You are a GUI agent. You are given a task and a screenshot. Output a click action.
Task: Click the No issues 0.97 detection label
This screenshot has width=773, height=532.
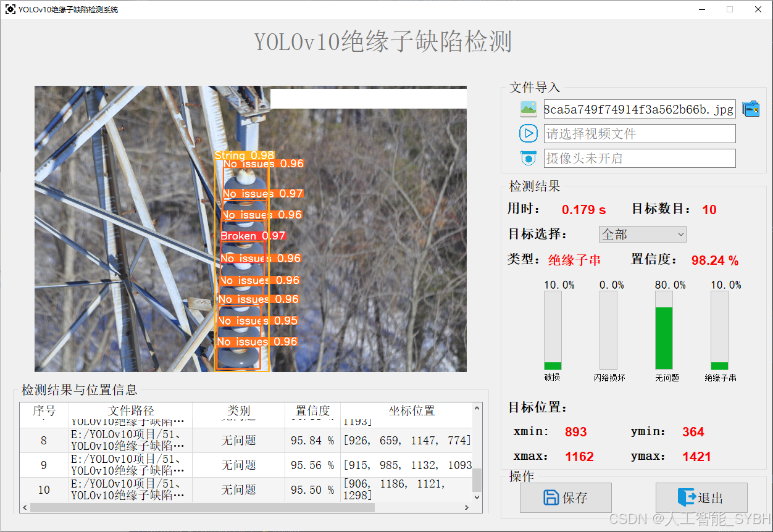[262, 194]
